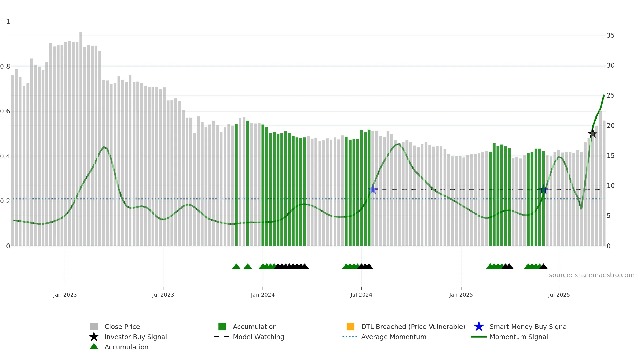Screen dimensions: 644x362
Task: Click the black Investor Buy star on chart
Action: coord(592,133)
